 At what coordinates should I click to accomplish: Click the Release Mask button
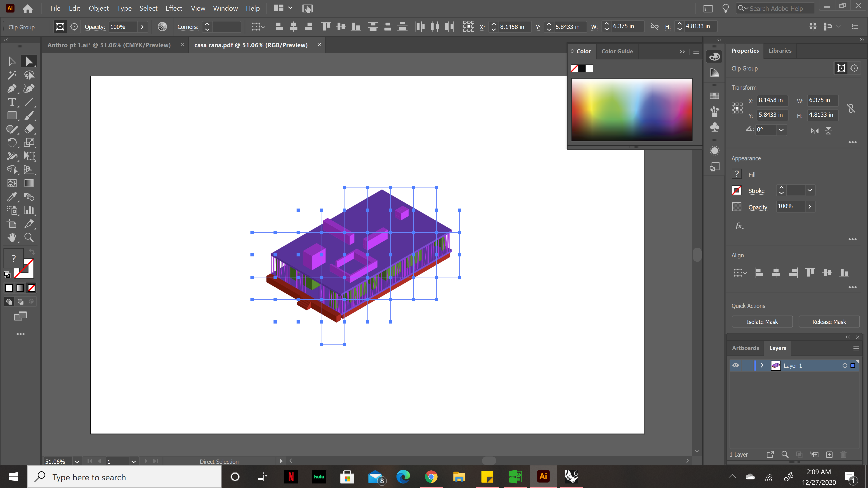[829, 321]
